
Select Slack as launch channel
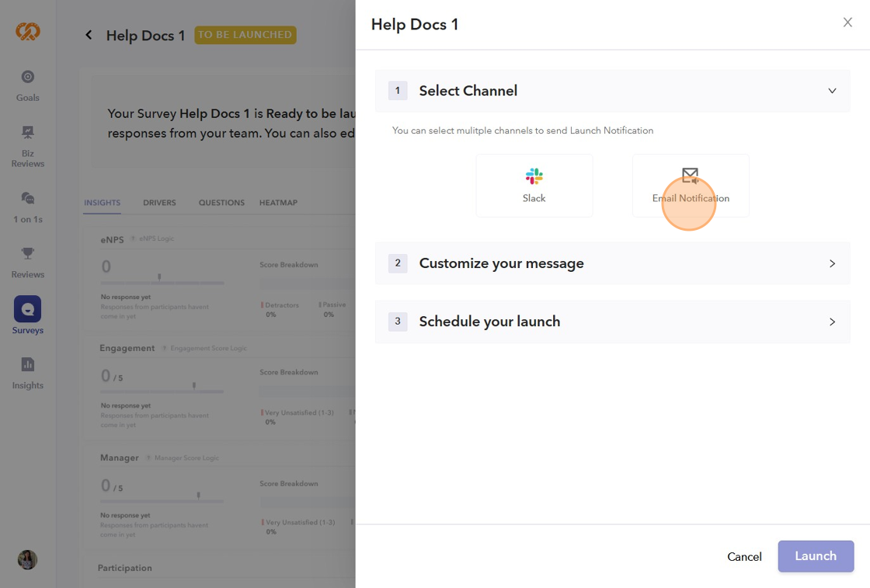(534, 186)
